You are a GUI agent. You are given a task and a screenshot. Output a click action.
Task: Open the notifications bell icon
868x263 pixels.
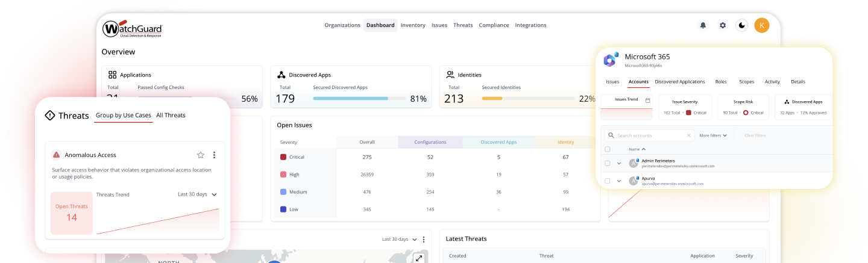(x=703, y=25)
